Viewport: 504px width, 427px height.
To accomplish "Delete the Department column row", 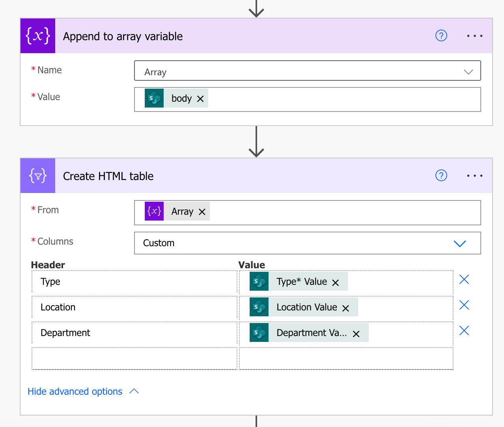I will click(x=464, y=331).
